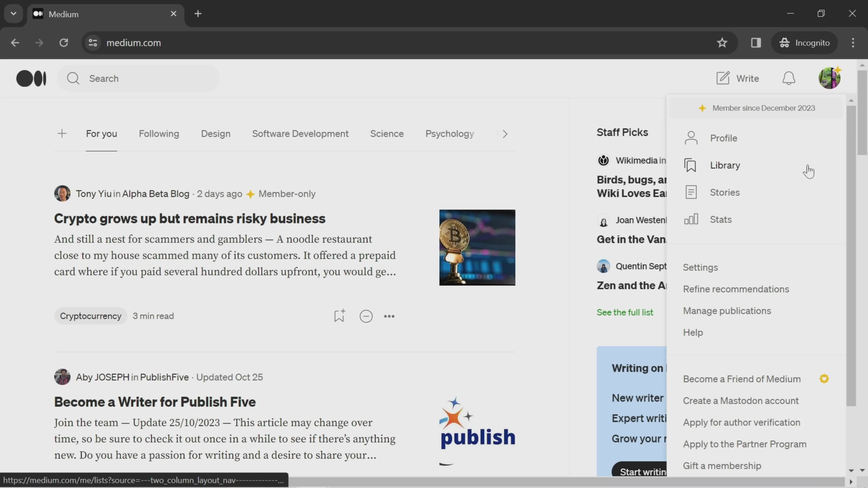Open the tab search dropdown

pyautogui.click(x=14, y=14)
